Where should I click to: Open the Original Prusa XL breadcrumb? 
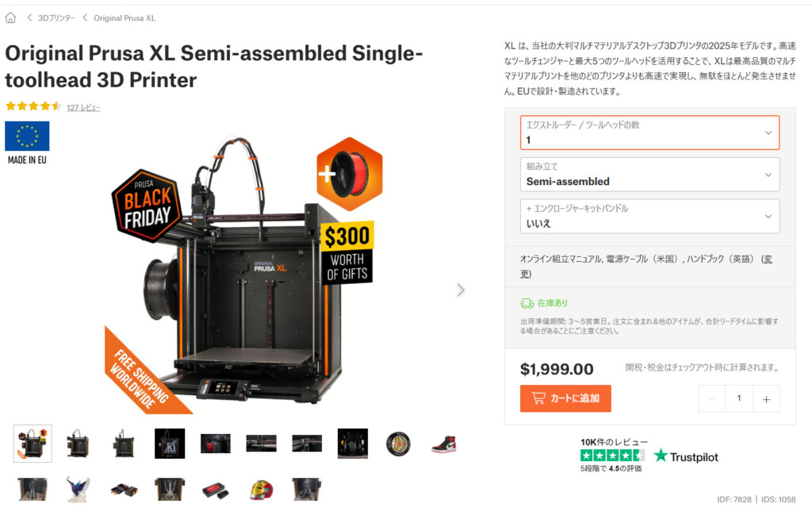[124, 18]
